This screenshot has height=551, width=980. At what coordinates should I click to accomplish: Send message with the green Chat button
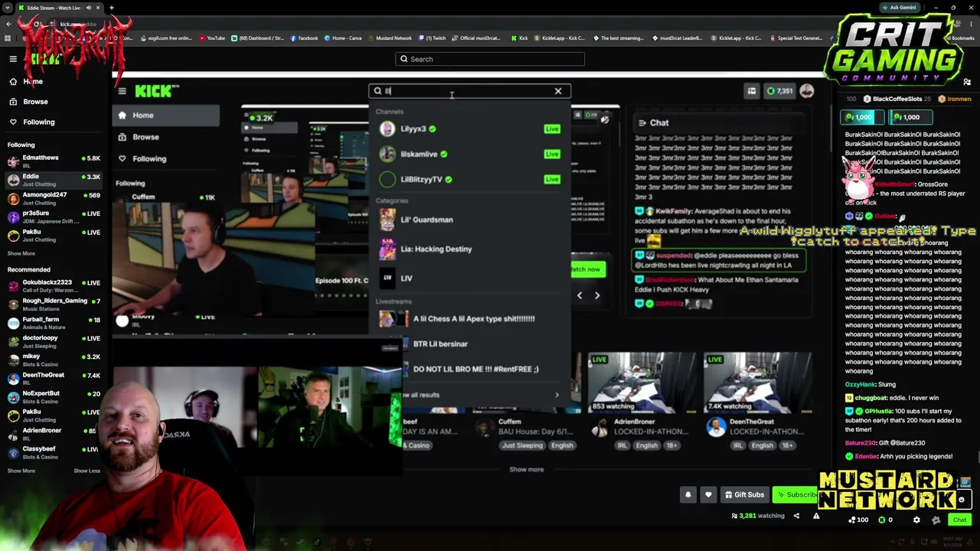(959, 520)
